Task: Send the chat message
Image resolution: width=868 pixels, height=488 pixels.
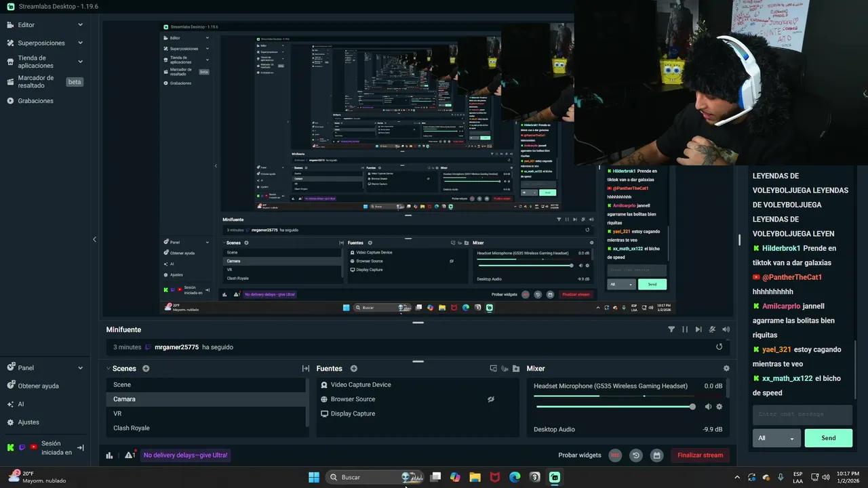Action: pyautogui.click(x=828, y=438)
